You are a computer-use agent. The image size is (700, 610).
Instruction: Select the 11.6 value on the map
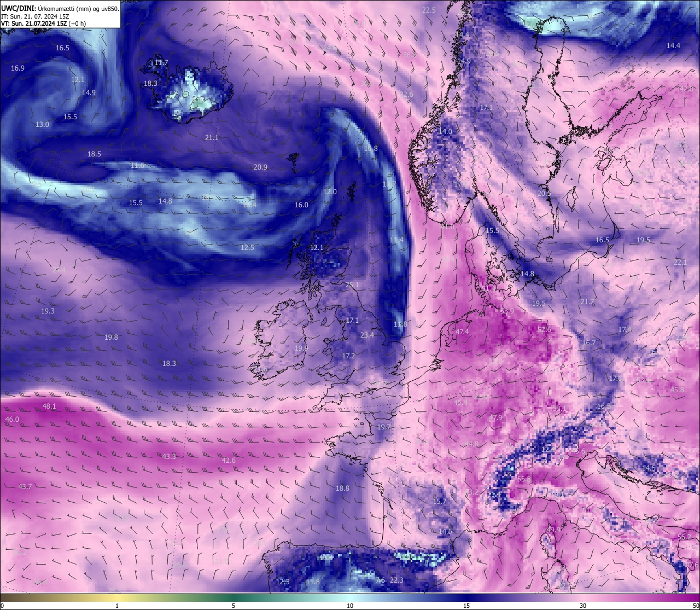137,166
